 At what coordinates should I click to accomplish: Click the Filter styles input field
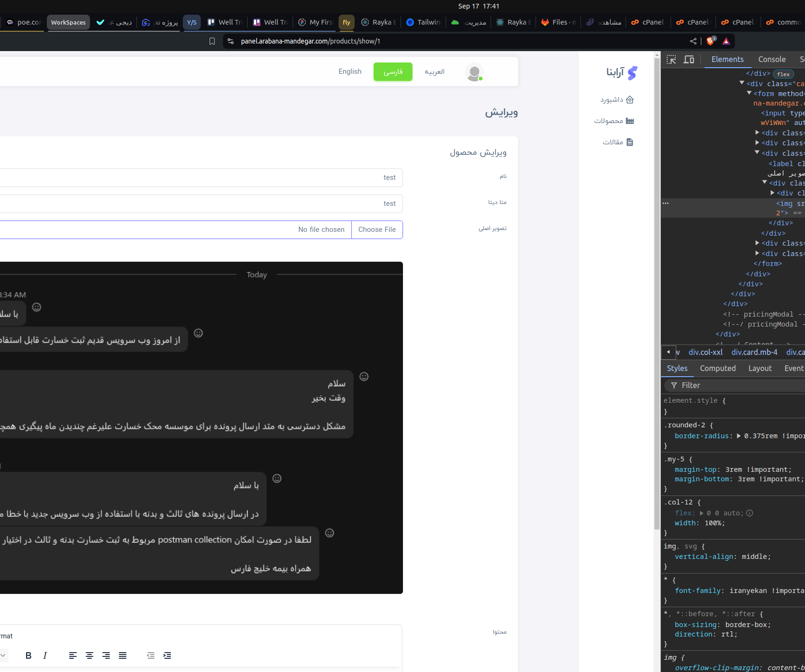click(x=739, y=385)
